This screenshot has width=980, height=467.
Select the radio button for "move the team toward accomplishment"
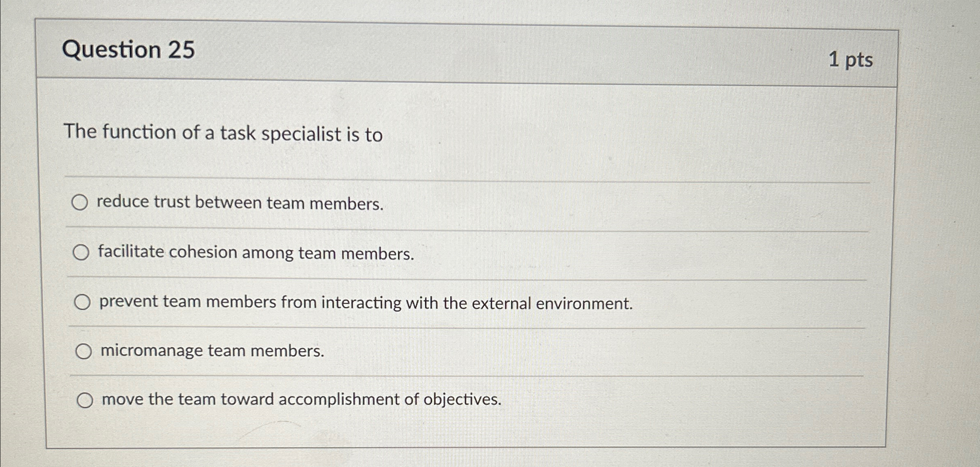point(86,399)
